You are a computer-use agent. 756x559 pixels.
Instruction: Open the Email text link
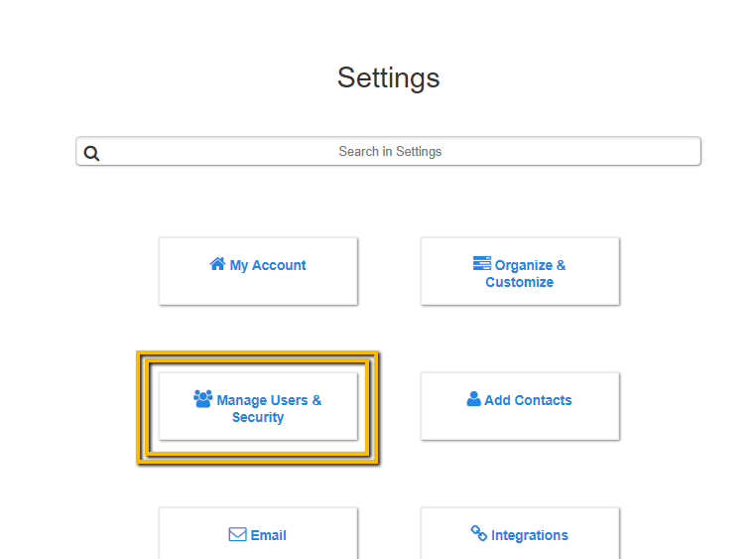[268, 535]
